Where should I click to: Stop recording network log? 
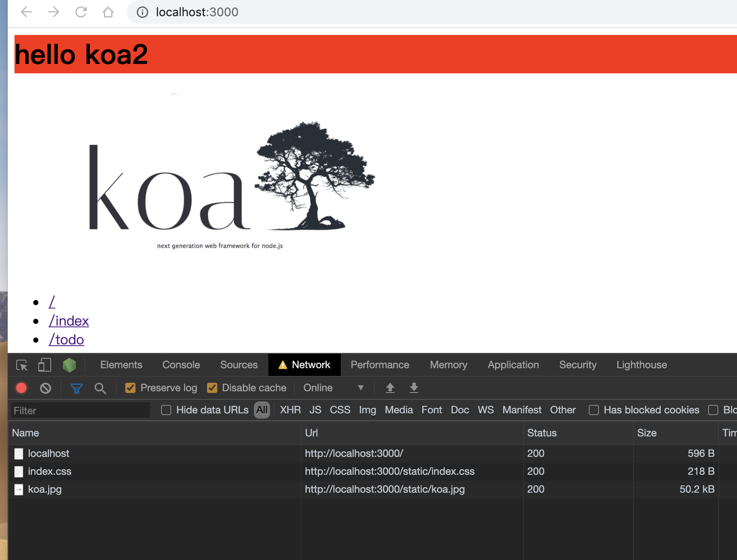click(x=21, y=388)
